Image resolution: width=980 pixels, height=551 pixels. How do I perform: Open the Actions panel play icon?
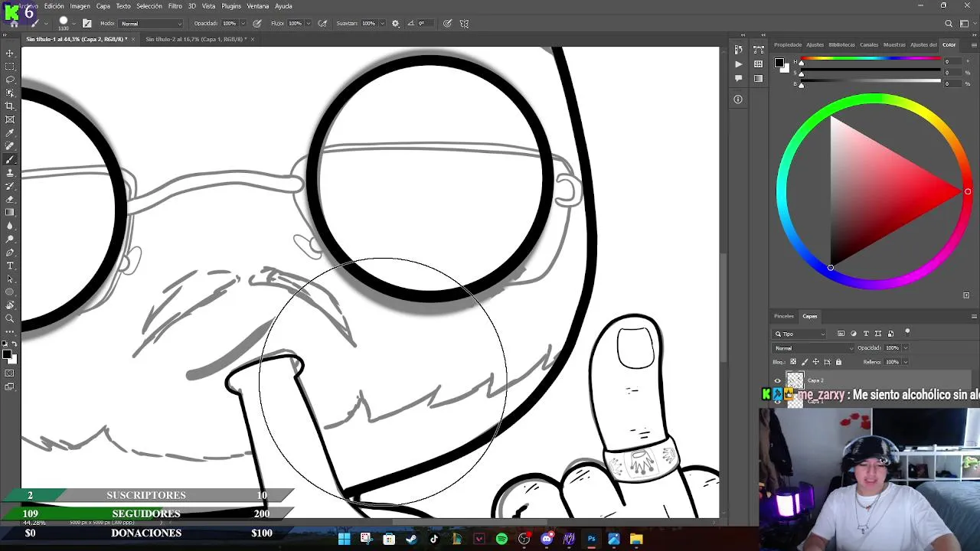coord(738,64)
